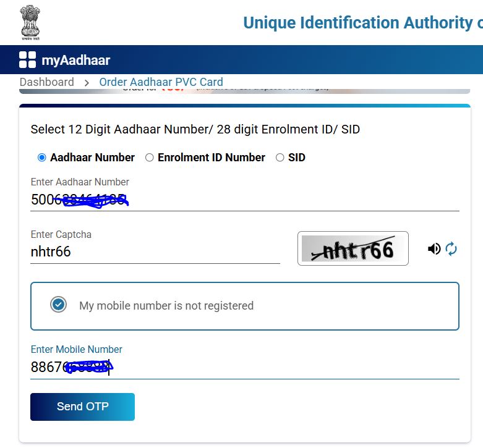Screen dimensions: 483x448
Task: Click the breadcrumb chevron after Dashboard
Action: [87, 82]
